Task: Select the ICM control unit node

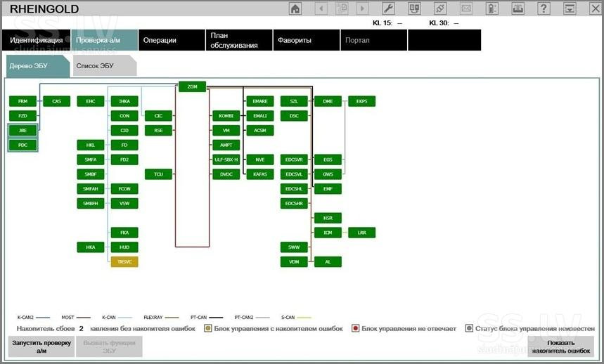Action: point(328,233)
